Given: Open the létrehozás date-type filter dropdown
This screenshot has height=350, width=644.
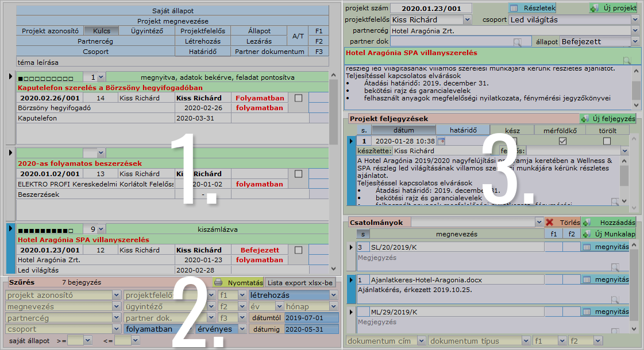Looking at the screenshot, I should click(x=334, y=295).
